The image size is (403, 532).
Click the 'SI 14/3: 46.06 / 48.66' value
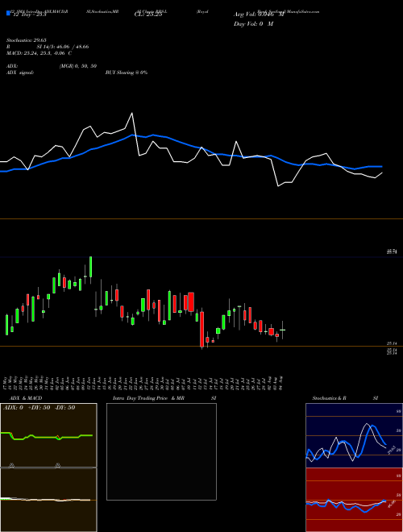click(63, 47)
